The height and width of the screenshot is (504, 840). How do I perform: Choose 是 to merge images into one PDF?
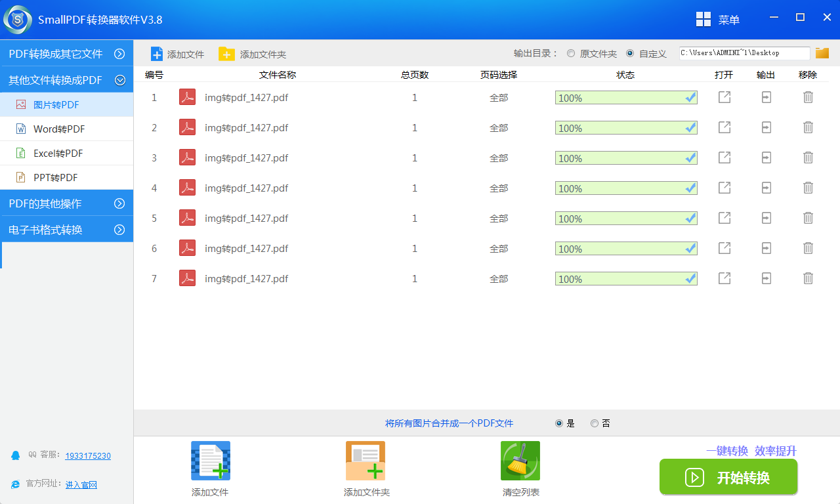coord(559,423)
